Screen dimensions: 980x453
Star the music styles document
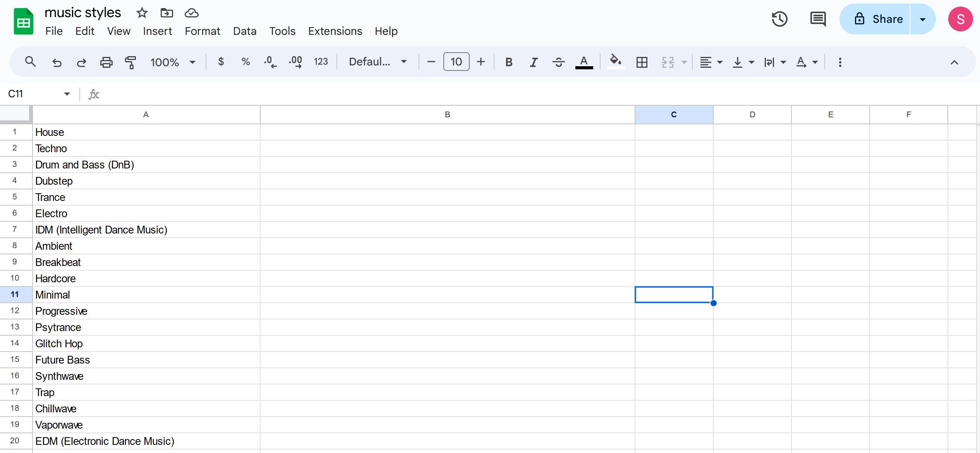pyautogui.click(x=142, y=13)
